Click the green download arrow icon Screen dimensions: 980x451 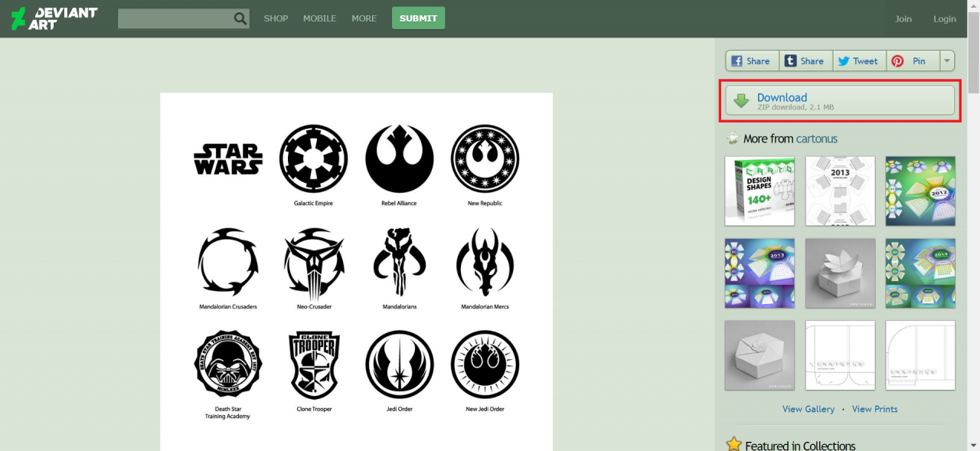(741, 101)
